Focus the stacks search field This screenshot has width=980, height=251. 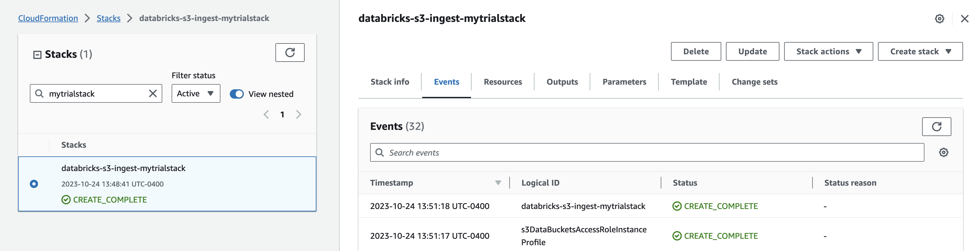point(96,93)
